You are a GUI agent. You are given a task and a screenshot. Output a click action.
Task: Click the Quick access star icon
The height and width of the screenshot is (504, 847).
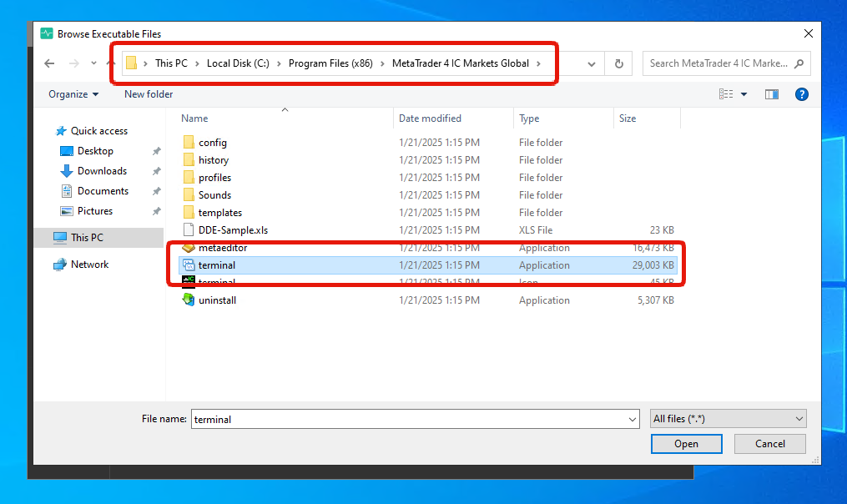(x=60, y=131)
